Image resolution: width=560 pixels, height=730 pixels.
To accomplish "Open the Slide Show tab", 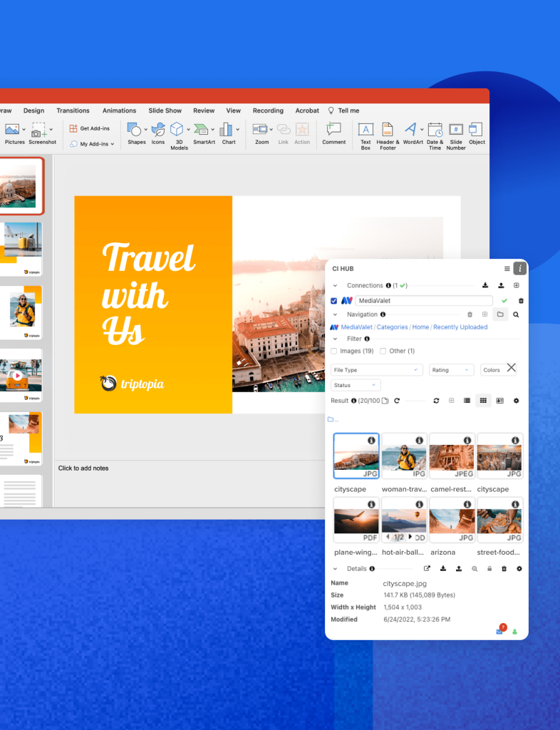I will point(165,110).
